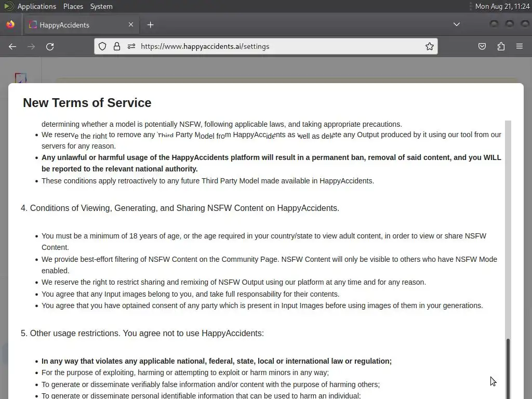Click the 'exploiting, harming minors' bullet

tap(185, 373)
